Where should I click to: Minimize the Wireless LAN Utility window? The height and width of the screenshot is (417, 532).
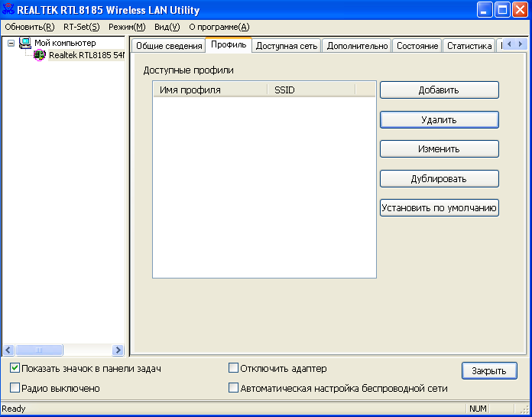coord(485,10)
